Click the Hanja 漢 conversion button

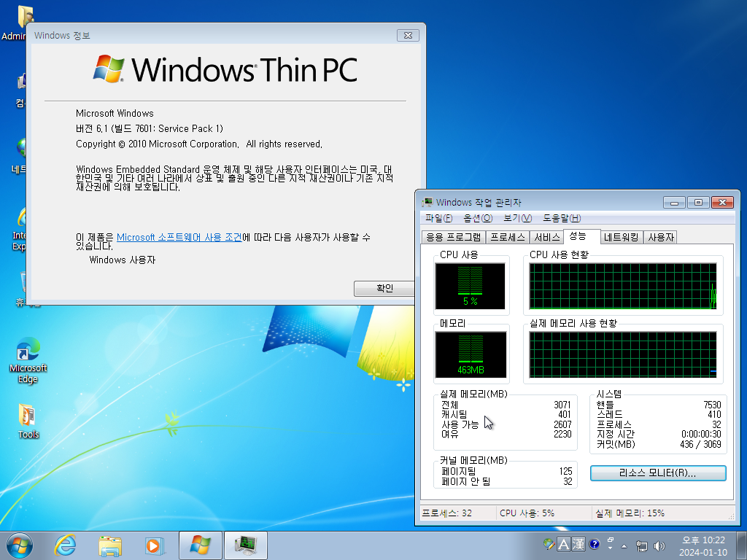tap(578, 544)
